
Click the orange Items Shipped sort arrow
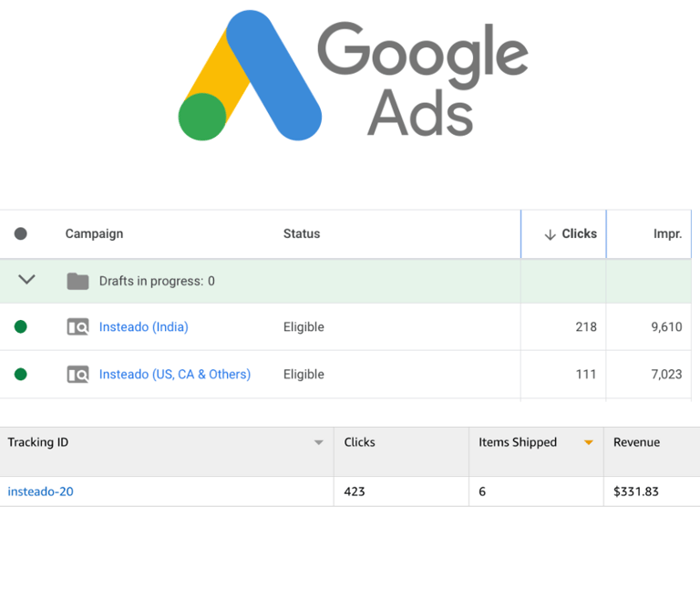[x=589, y=443]
